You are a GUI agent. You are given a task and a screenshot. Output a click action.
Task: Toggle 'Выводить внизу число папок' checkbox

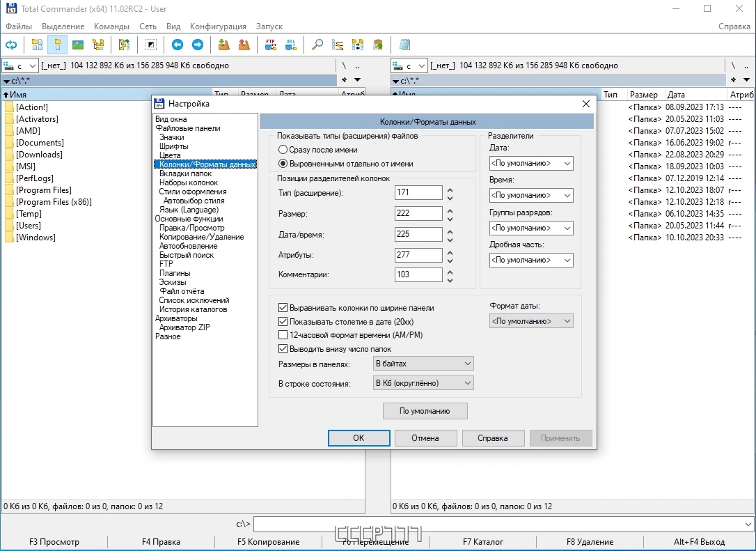pos(283,349)
